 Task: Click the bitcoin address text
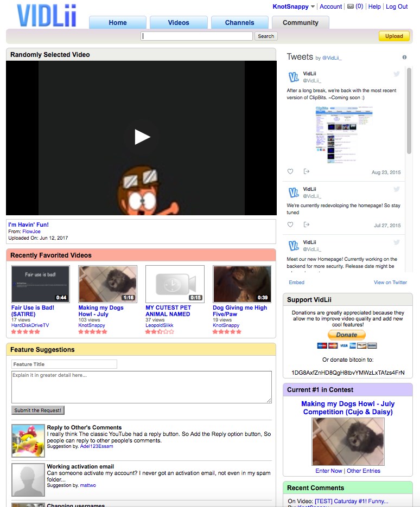pos(348,373)
